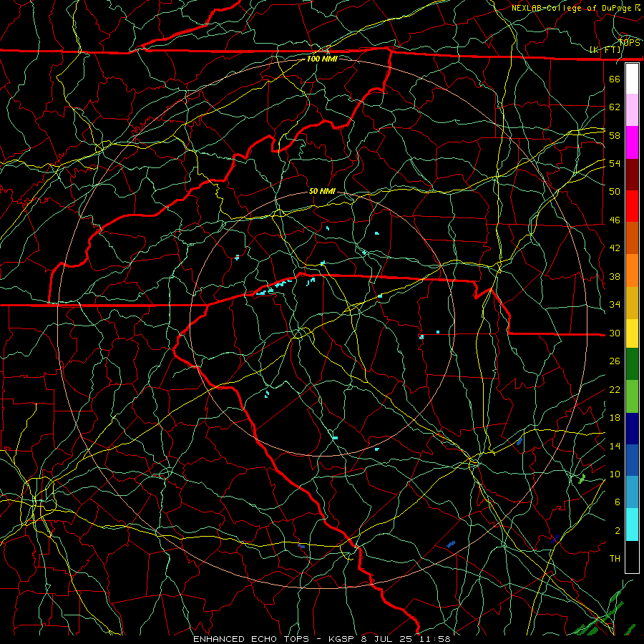The width and height of the screenshot is (644, 644).
Task: Select the light blue legend swatch
Action: (632, 492)
